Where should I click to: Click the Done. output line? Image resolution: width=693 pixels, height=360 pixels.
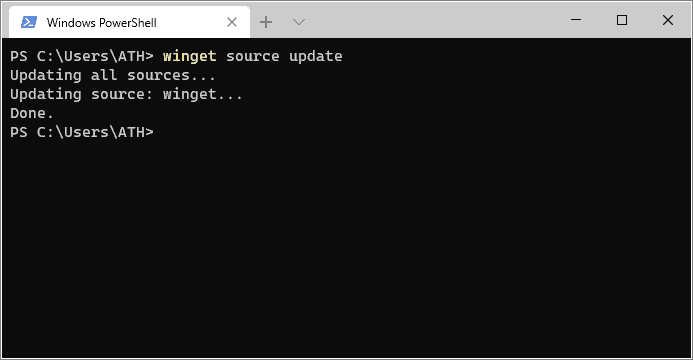(x=31, y=114)
